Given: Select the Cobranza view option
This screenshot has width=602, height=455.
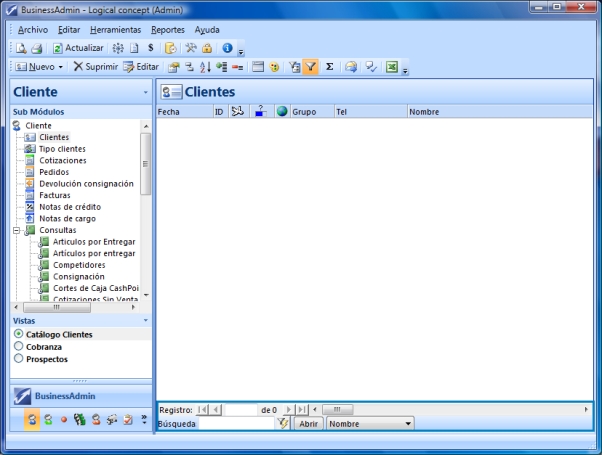Looking at the screenshot, I should click(18, 346).
